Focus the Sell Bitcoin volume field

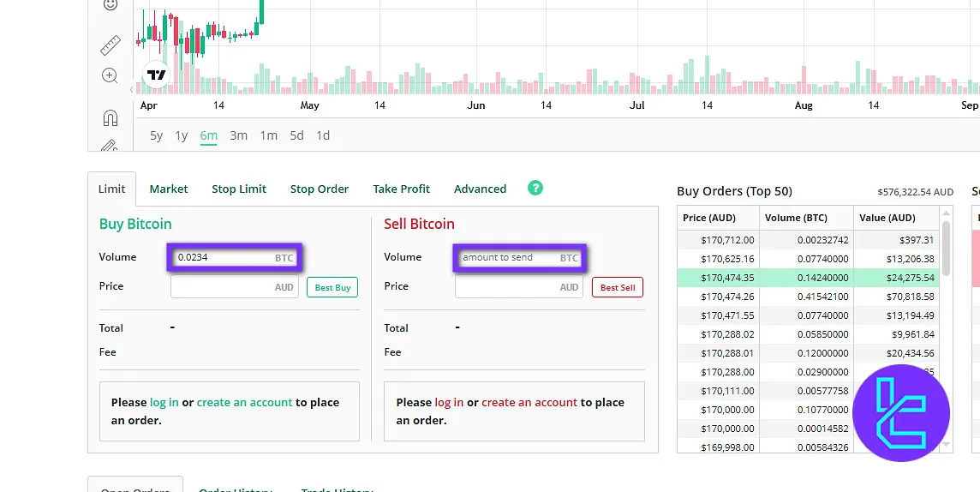519,257
